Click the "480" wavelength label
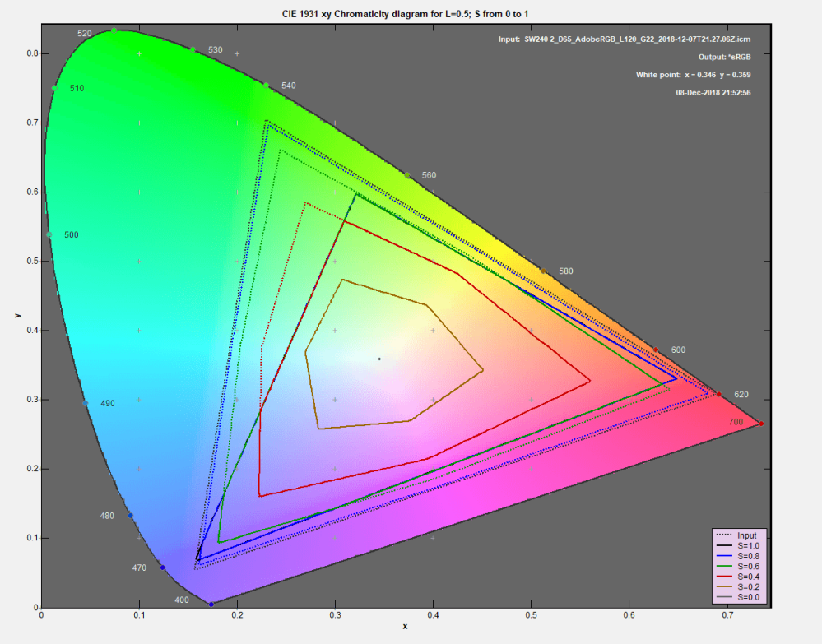 [107, 517]
